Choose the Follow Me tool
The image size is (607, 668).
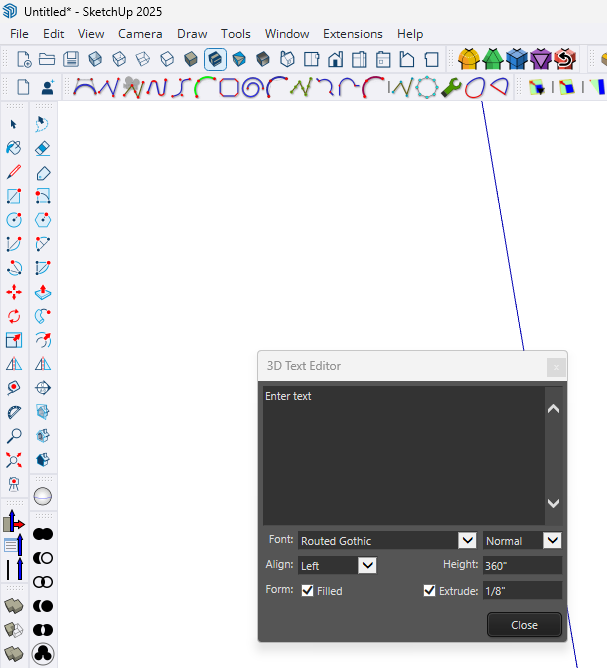click(x=43, y=316)
